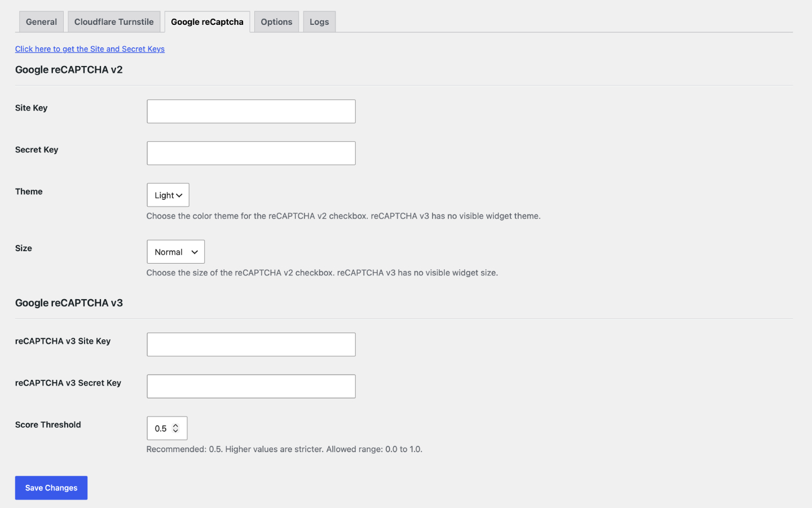Open the Theme dropdown showing Light
812x508 pixels.
tap(168, 195)
